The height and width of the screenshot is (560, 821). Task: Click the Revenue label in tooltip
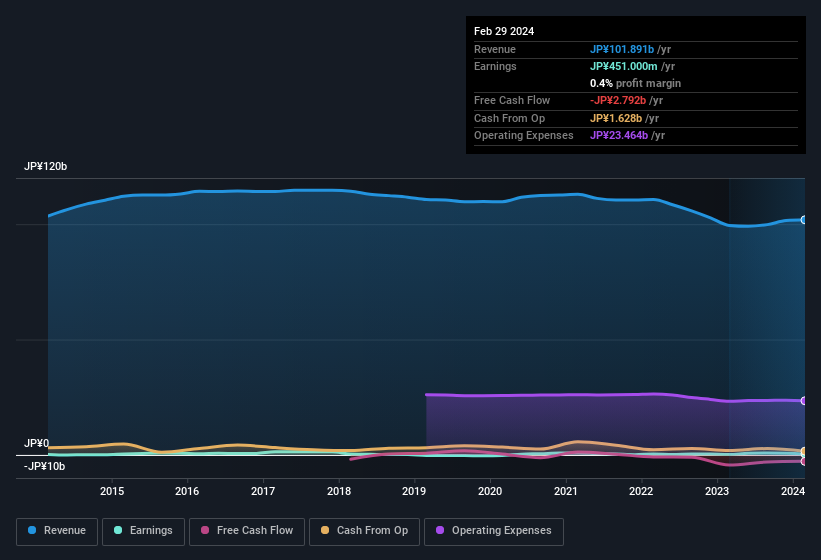coord(495,49)
